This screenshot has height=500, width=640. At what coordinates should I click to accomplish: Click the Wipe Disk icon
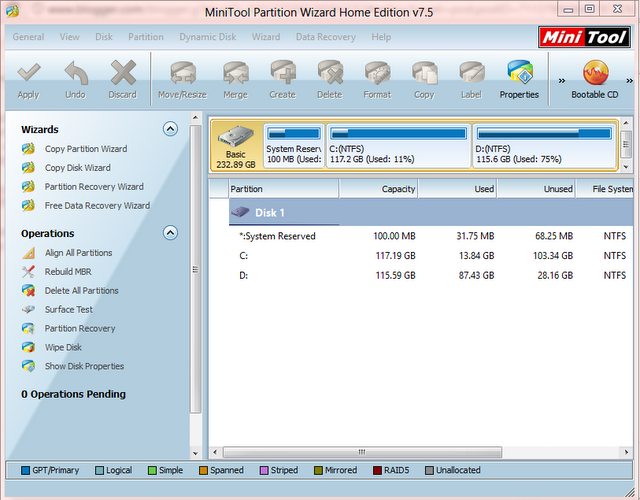28,347
